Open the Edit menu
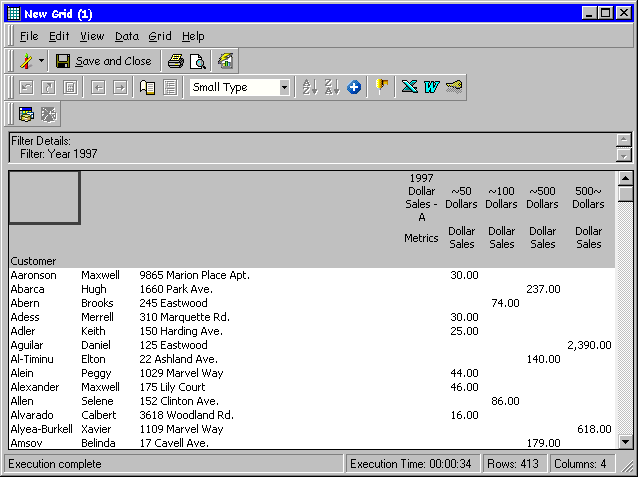The width and height of the screenshot is (638, 477). [x=59, y=37]
